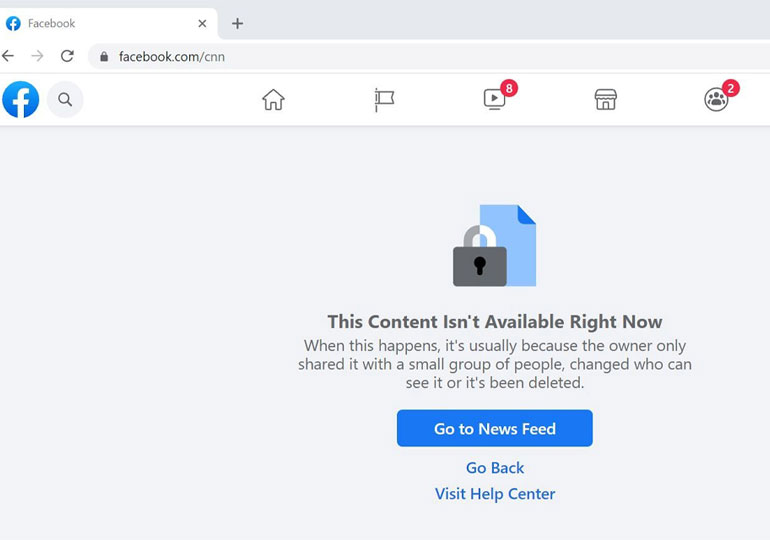
Task: Follow the Go Back link
Action: (495, 468)
